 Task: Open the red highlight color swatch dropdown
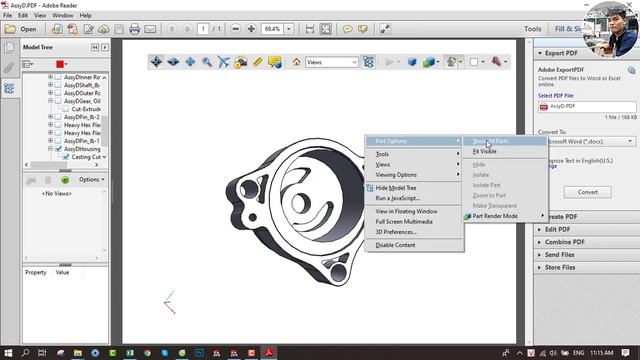click(x=62, y=64)
